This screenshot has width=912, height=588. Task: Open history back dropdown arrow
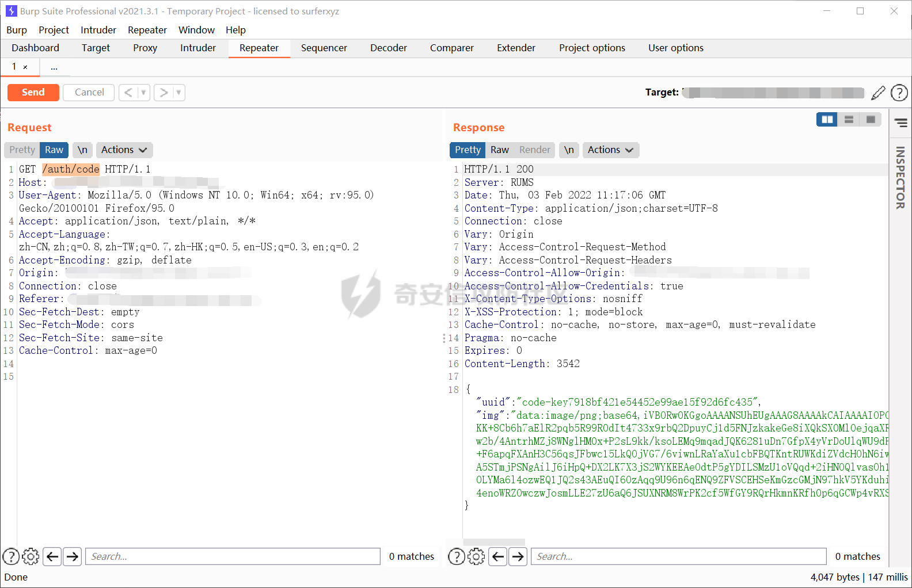[144, 93]
